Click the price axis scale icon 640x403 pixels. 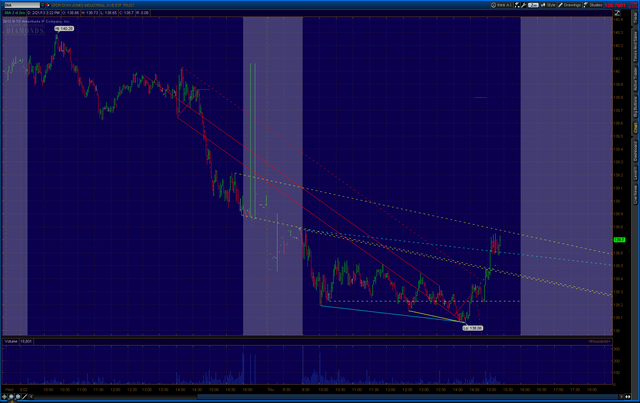point(618,13)
